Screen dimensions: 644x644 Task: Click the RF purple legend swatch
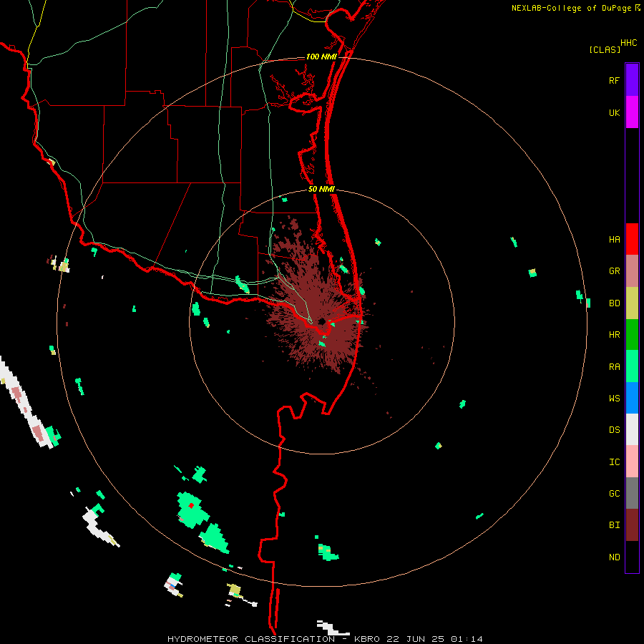[x=632, y=79]
